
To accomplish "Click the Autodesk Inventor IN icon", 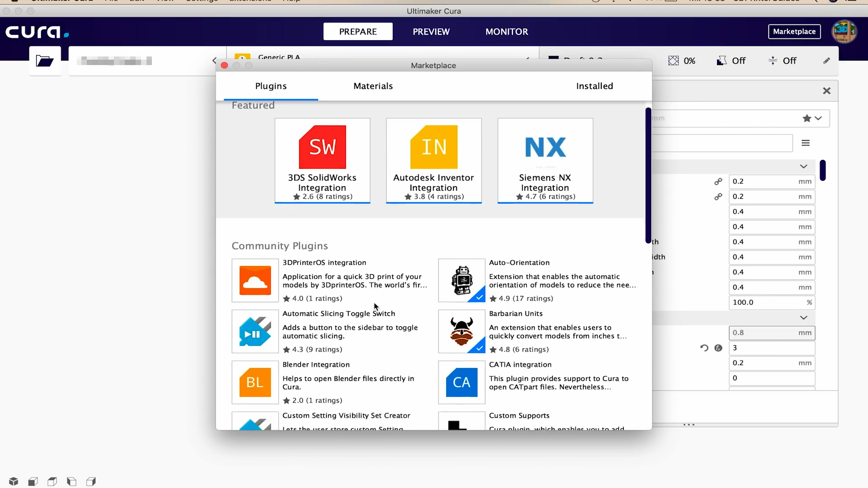I will tap(434, 147).
